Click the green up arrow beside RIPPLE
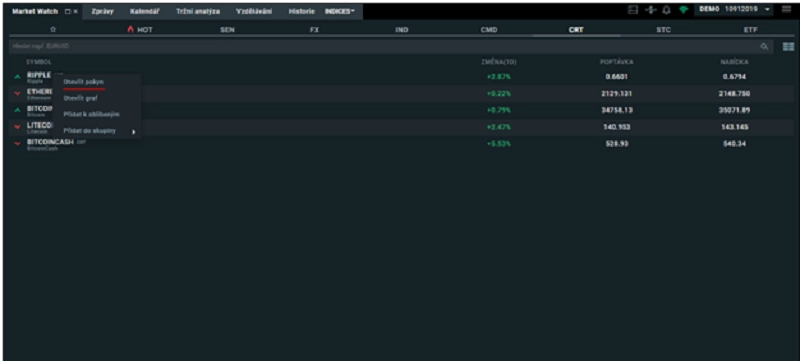The image size is (800, 361). pyautogui.click(x=18, y=77)
